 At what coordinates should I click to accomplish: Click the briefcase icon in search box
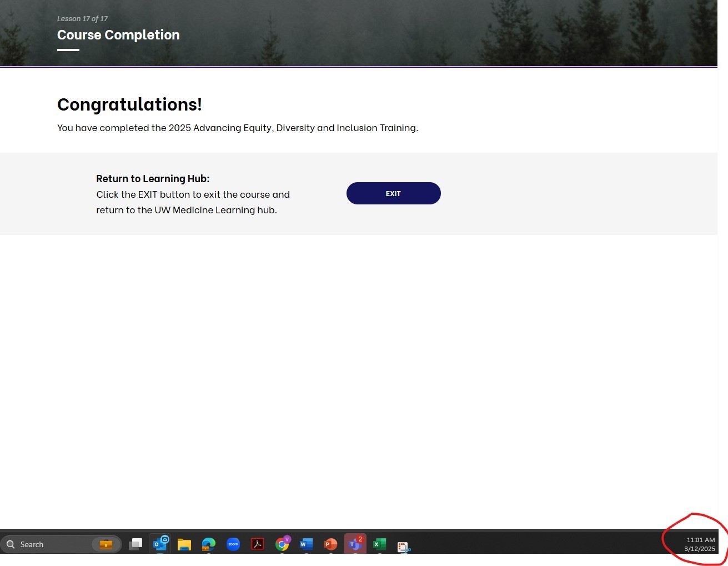coord(106,544)
